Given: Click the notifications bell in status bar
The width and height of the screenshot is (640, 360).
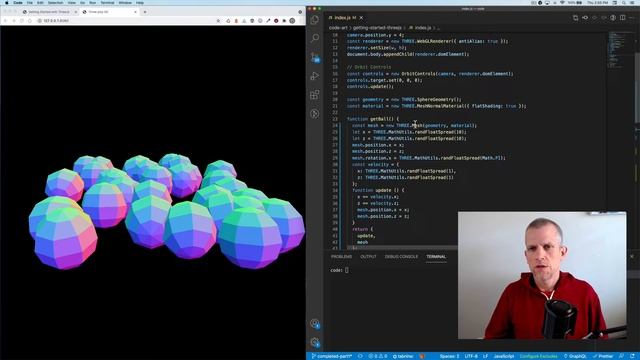Looking at the screenshot, I should [x=632, y=356].
